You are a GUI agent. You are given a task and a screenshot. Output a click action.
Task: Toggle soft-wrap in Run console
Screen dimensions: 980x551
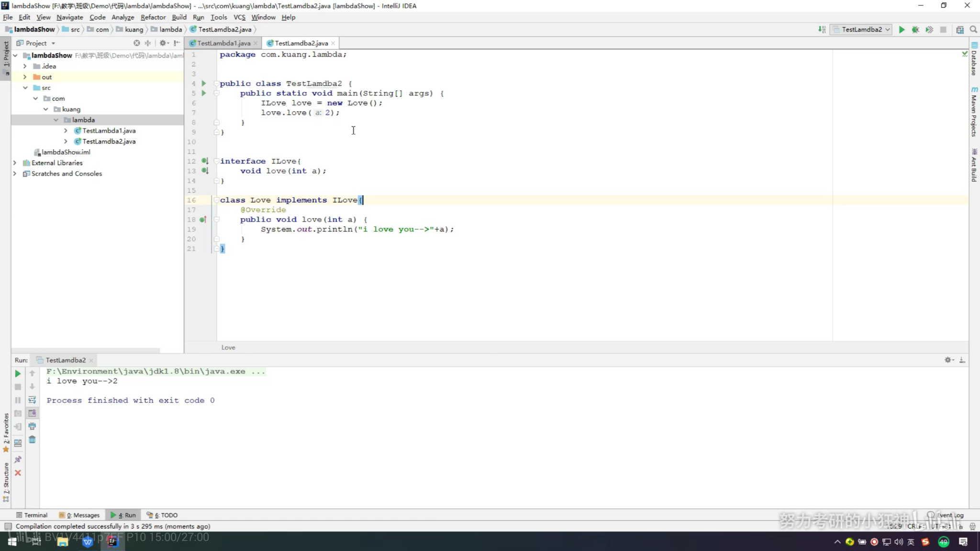(x=32, y=400)
